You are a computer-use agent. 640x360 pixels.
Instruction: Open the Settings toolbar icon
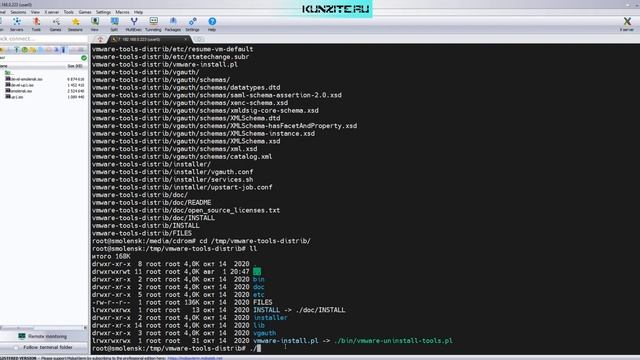[192, 24]
